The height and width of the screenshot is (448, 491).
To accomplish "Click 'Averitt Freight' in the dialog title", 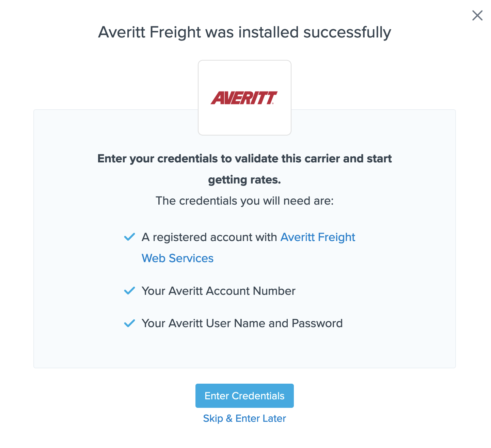I will pos(149,32).
